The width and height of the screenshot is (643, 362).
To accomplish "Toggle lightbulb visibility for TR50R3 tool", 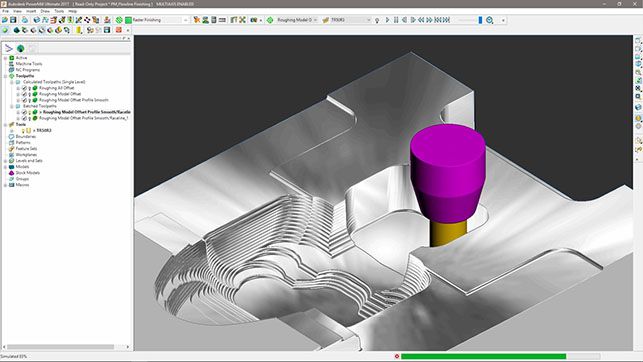I will (23, 130).
